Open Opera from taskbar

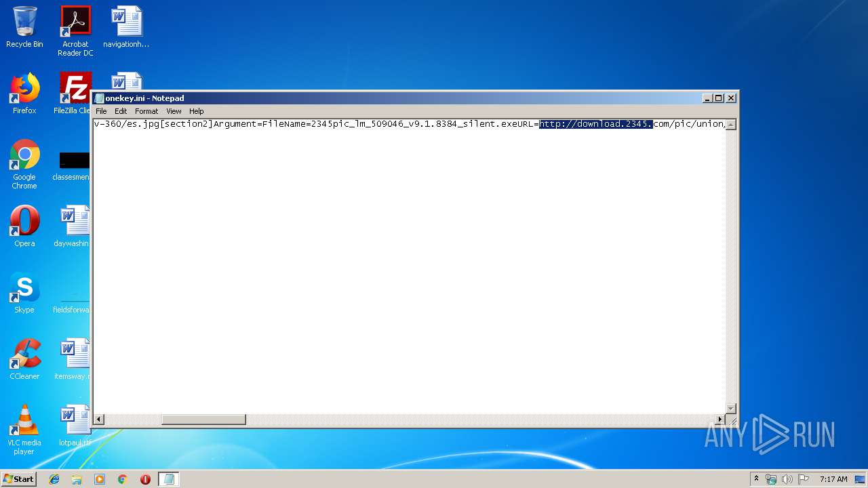(x=145, y=479)
